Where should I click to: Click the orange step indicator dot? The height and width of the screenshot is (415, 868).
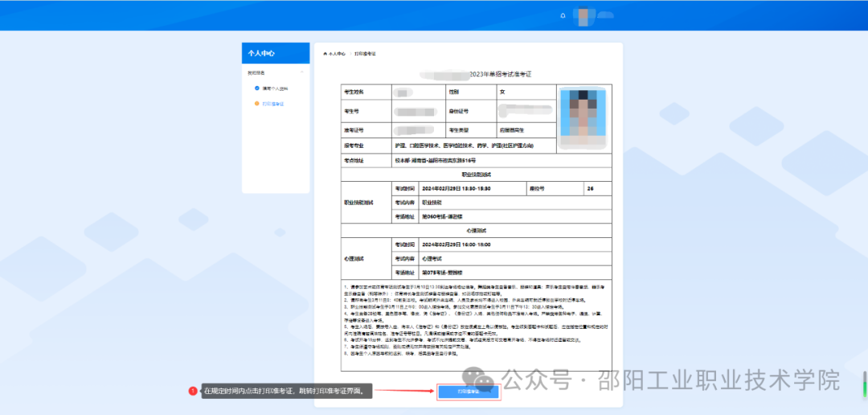[x=257, y=104]
